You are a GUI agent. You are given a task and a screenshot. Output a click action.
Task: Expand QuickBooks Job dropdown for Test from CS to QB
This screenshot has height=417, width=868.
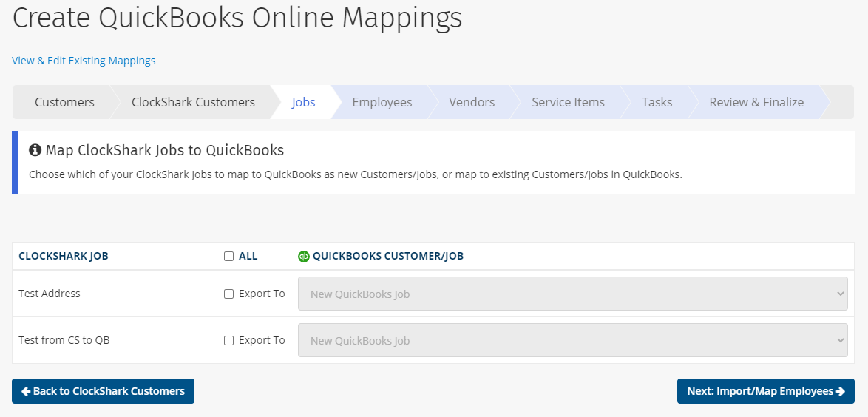pyautogui.click(x=572, y=340)
